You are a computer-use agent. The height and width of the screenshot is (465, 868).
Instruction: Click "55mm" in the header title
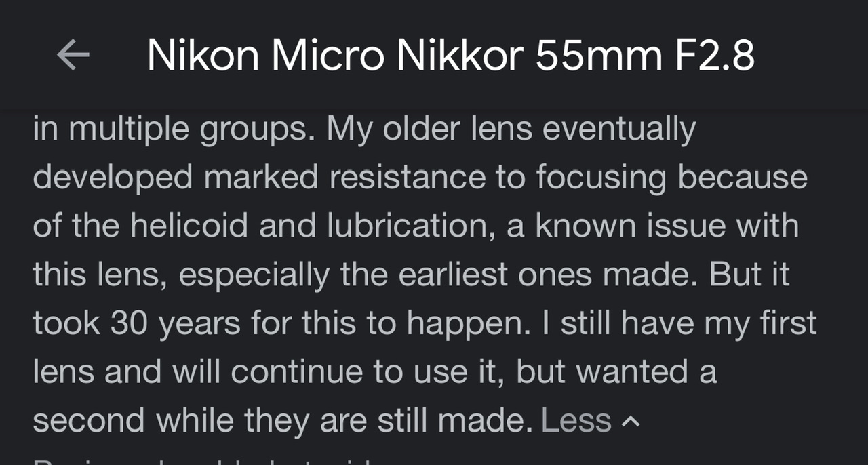(x=599, y=55)
